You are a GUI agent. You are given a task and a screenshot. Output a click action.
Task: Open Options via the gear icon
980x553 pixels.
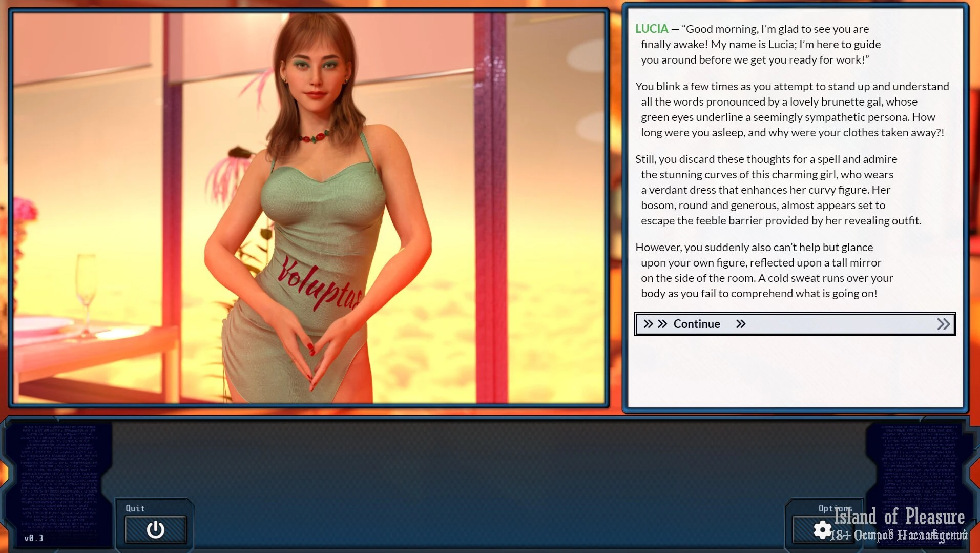822,530
